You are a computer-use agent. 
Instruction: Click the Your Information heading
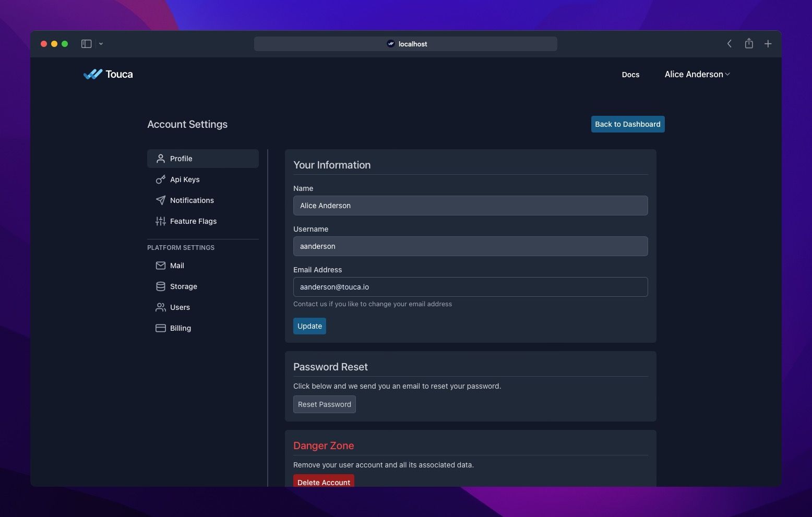(332, 165)
